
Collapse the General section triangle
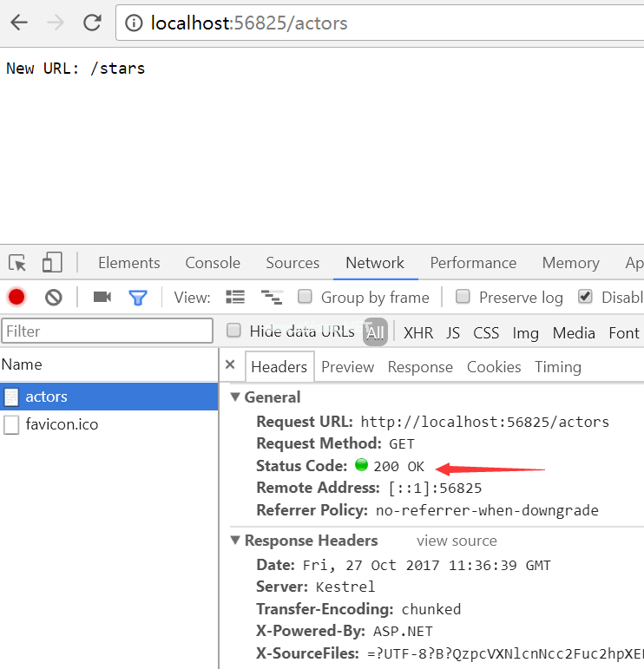pyautogui.click(x=235, y=397)
